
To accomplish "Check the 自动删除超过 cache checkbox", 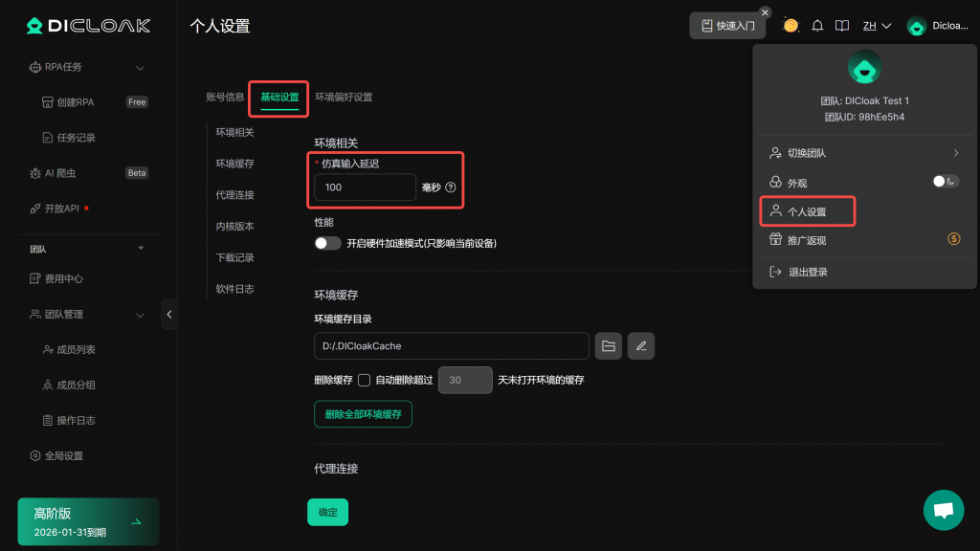I will (364, 380).
